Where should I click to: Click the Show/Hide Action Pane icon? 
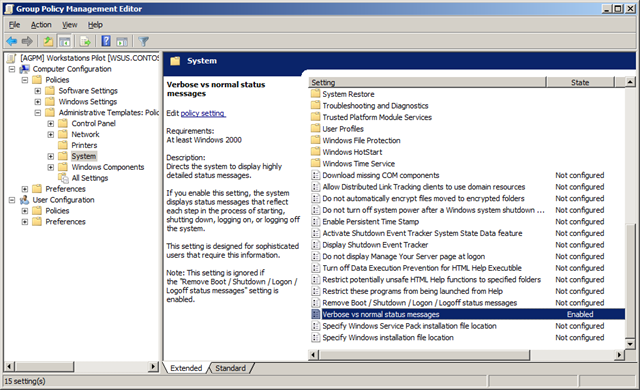pos(122,41)
